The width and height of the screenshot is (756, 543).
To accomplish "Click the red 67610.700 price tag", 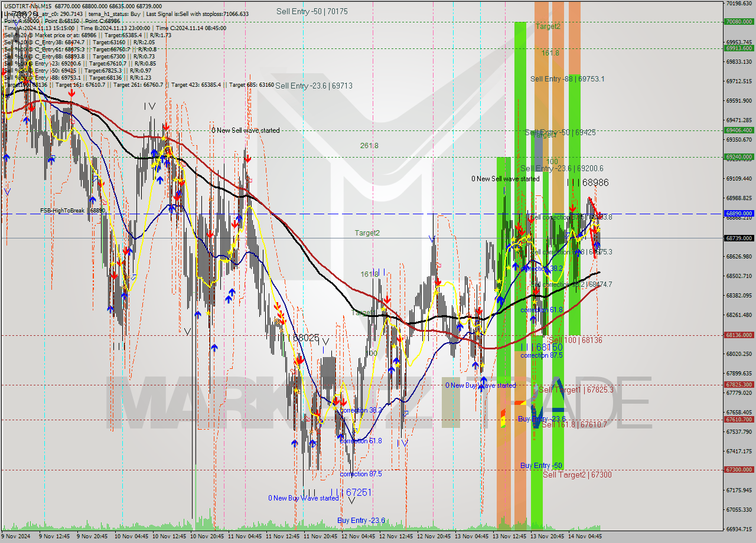I will (738, 419).
